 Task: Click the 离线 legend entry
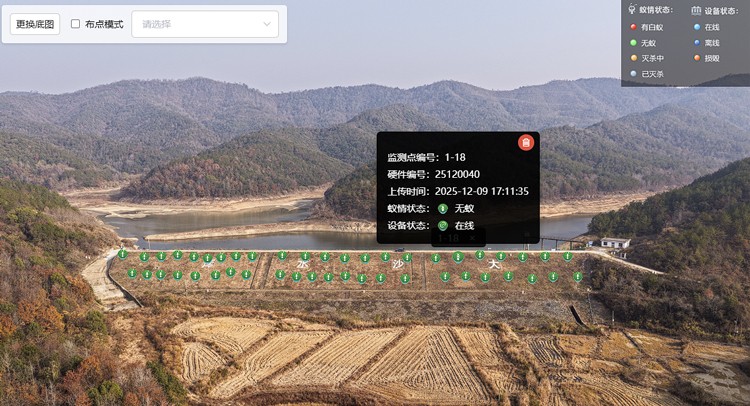711,43
